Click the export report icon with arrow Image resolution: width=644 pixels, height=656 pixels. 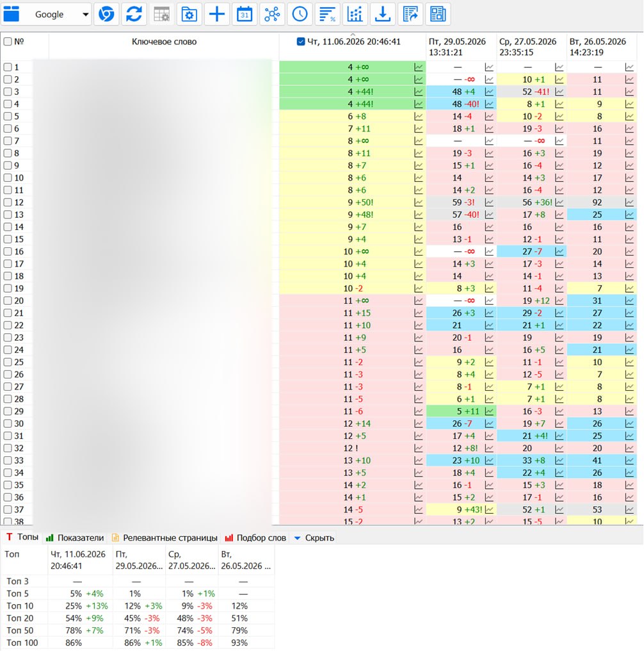[x=410, y=14]
